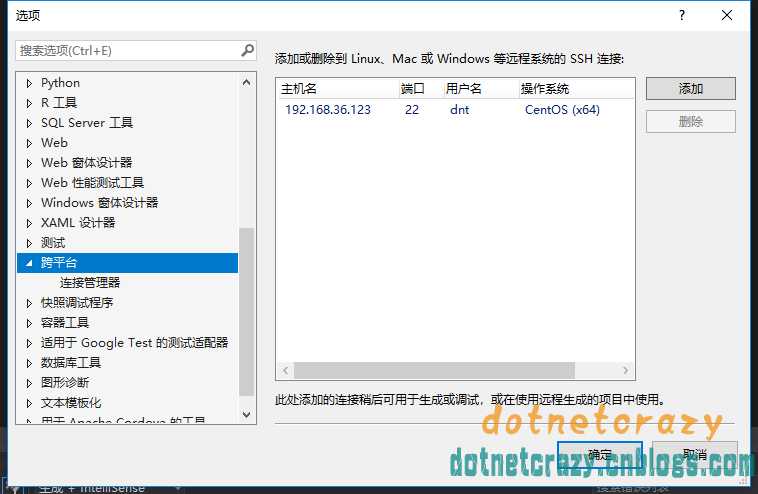Expand the Web 窗体设计器 node
Screen dimensions: 758x494
(x=29, y=163)
